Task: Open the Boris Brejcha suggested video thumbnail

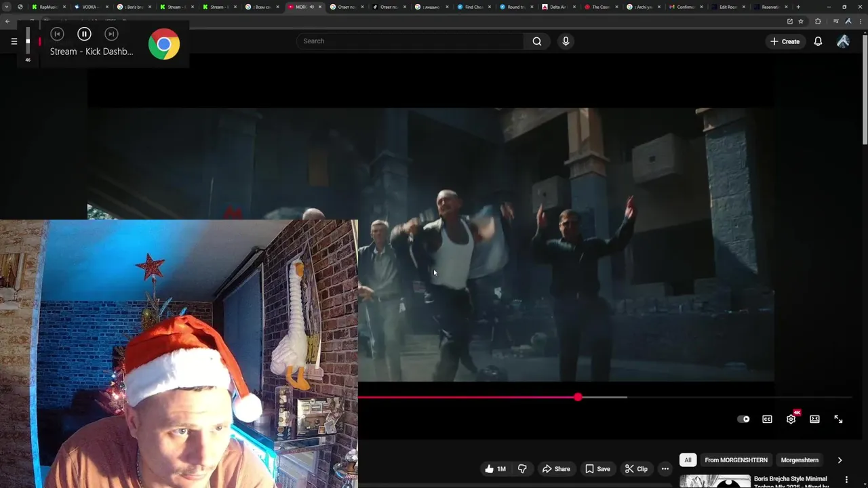Action: point(715,481)
